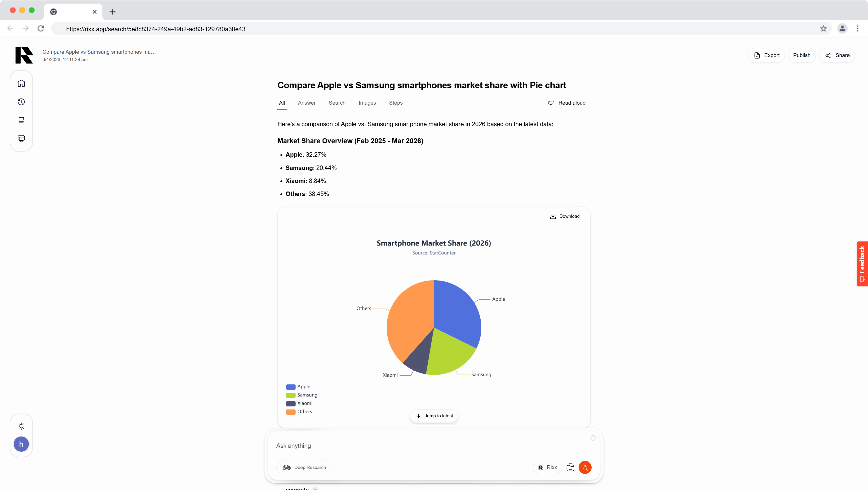Click the timestamp '3/4/2026, 12:11:38 am'
Viewport: 868px width, 490px height.
coord(65,60)
